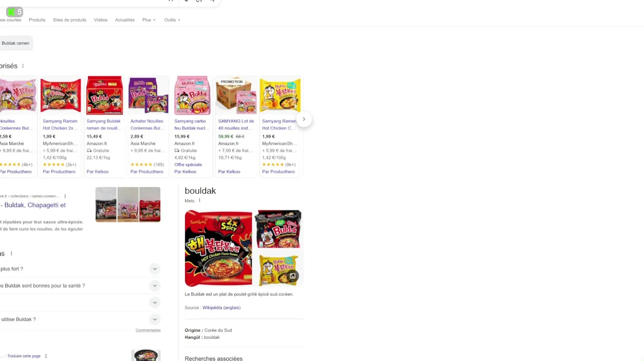Viewport: 644px width, 361px height.
Task: Open the Wikipédia (anglais) source link
Action: pyautogui.click(x=221, y=307)
